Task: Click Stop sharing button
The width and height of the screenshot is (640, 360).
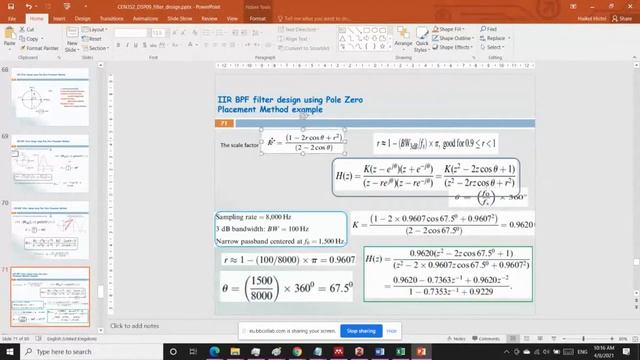Action: pos(361,331)
